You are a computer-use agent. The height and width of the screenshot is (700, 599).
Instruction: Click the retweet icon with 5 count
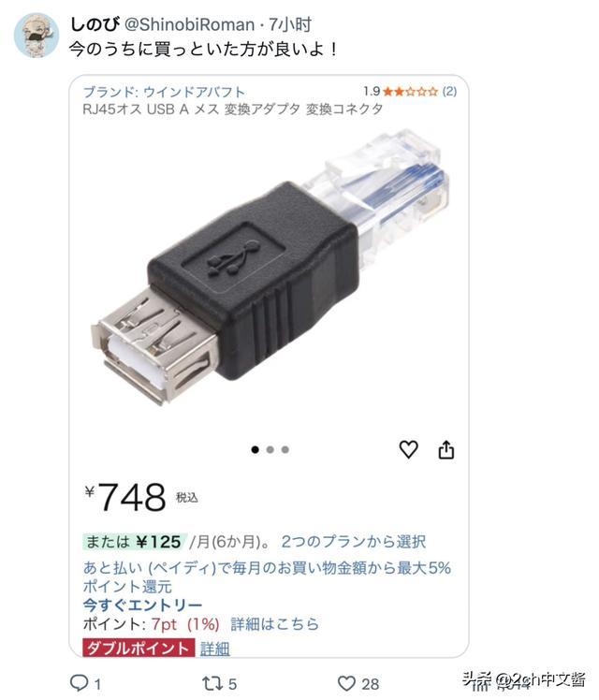(x=211, y=683)
